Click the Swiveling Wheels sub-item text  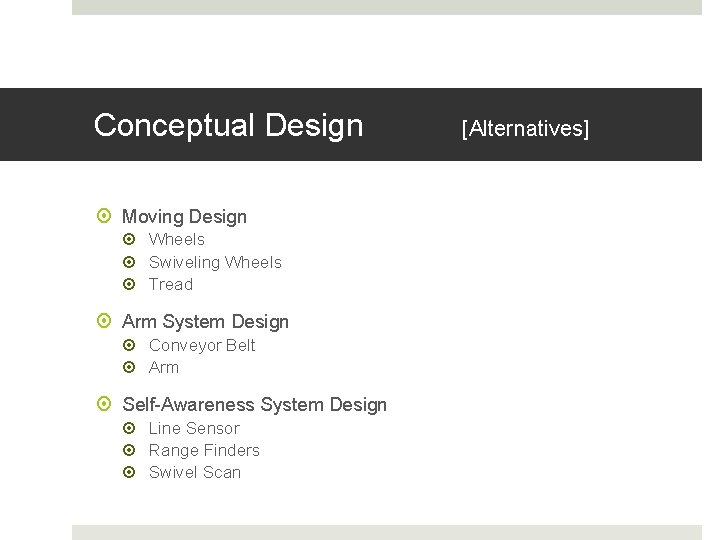point(215,262)
